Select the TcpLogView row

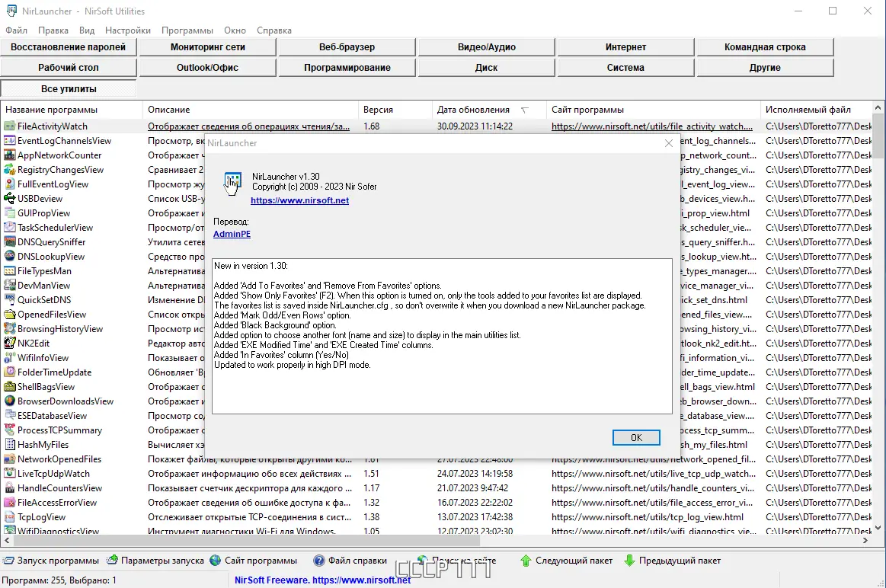click(x=437, y=517)
